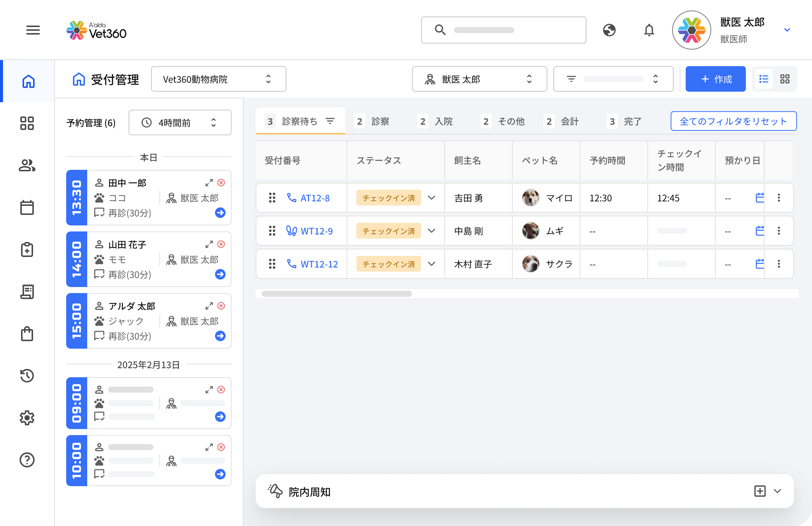Switch to list view
The height and width of the screenshot is (526, 812).
click(x=764, y=79)
